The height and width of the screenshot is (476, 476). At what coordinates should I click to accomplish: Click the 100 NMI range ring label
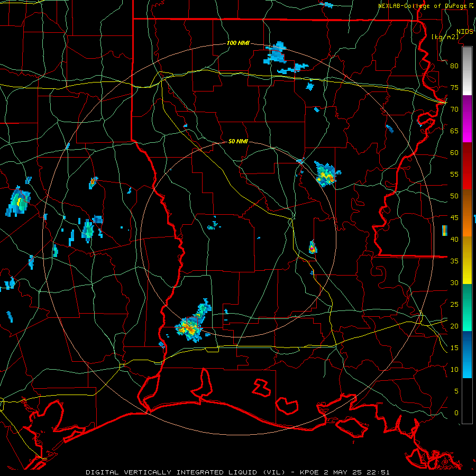[x=238, y=43]
